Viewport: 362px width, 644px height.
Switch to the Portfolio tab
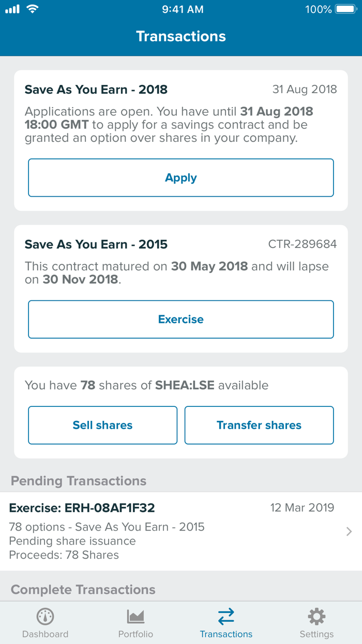tap(135, 622)
